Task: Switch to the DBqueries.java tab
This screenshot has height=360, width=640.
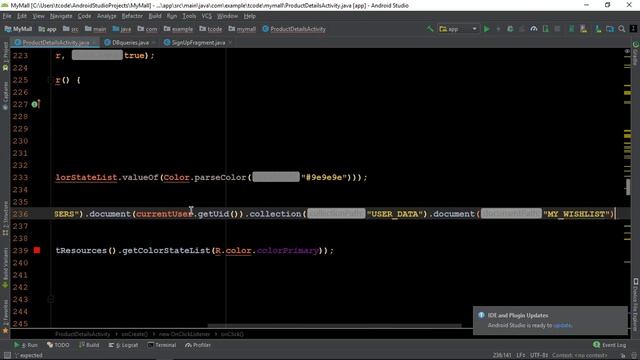Action: tap(130, 42)
